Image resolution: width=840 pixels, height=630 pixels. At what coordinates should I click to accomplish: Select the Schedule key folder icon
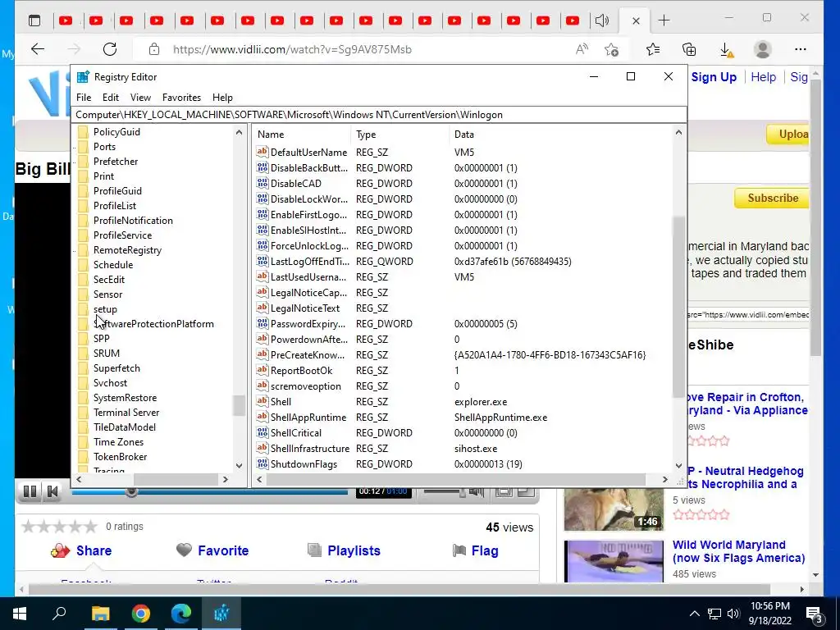83,265
